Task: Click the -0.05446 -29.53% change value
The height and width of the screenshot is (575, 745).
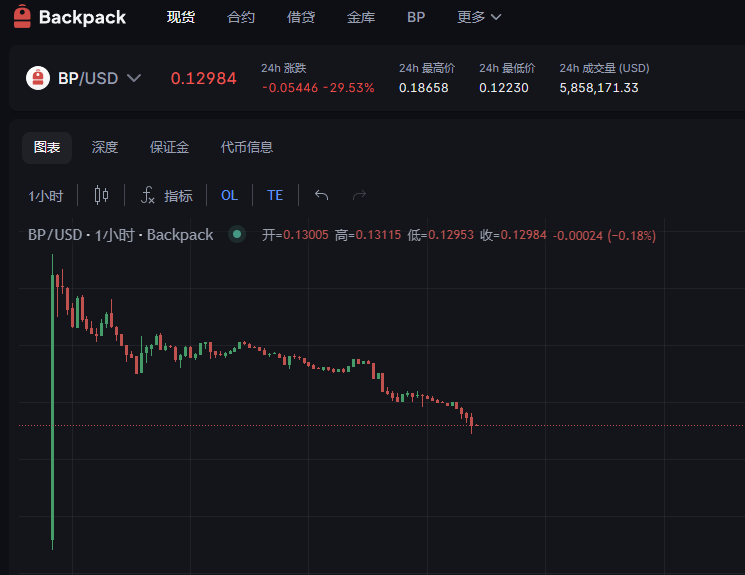Action: tap(318, 88)
